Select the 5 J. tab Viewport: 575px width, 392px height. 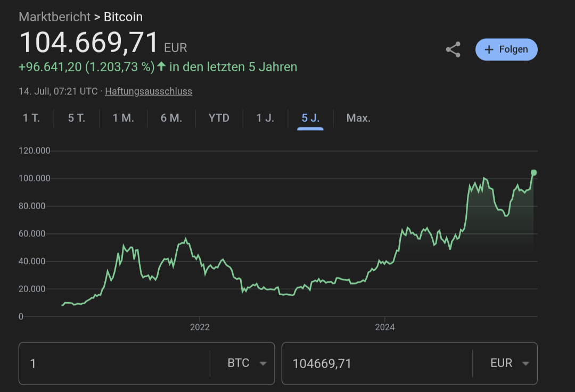pyautogui.click(x=310, y=118)
